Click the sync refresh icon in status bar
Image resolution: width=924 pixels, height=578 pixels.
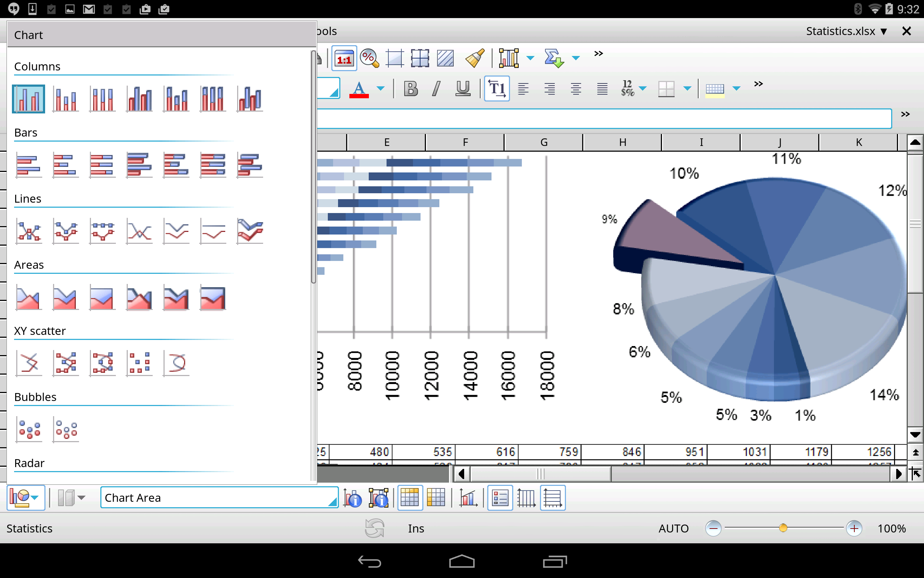click(374, 528)
